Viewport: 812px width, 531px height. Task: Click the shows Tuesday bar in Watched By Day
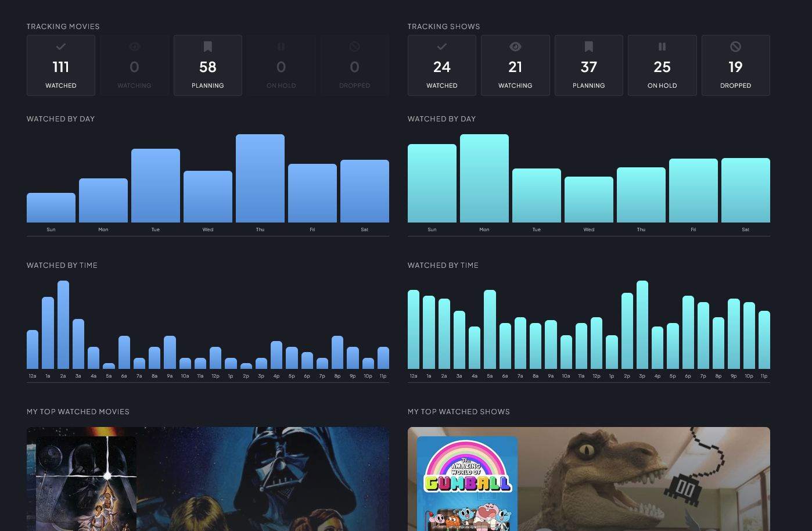[x=537, y=196]
